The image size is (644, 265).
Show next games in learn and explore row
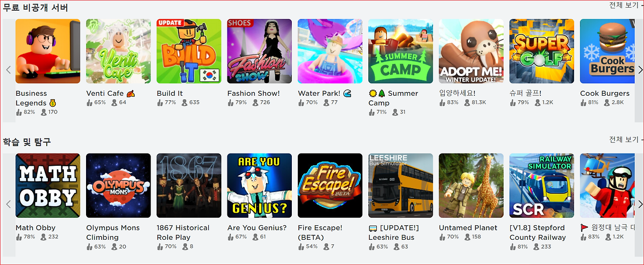coord(640,204)
